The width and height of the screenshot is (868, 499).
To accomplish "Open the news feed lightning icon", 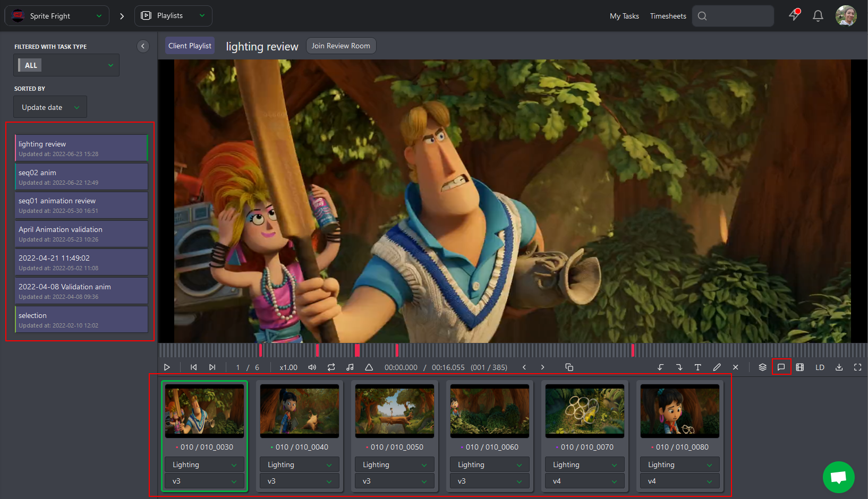I will coord(794,15).
